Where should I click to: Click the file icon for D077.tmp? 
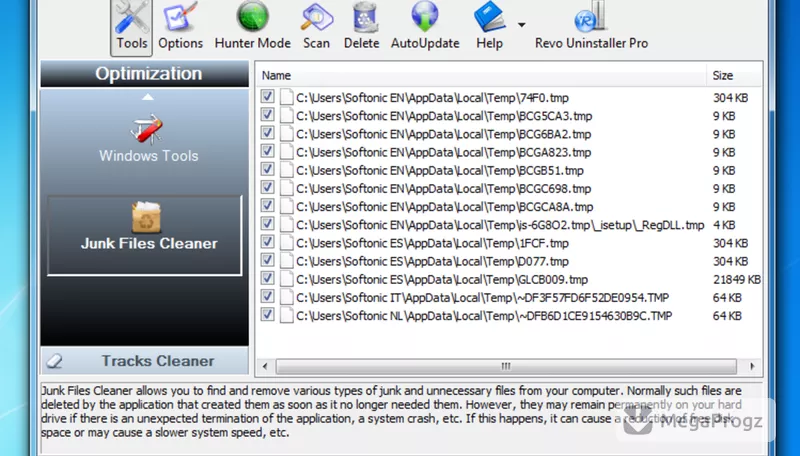coord(287,261)
